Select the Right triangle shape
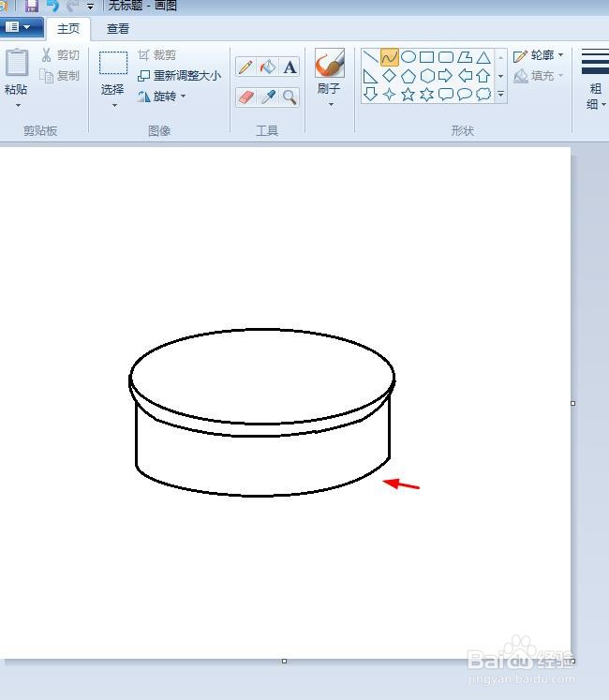609x700 pixels. (x=371, y=76)
